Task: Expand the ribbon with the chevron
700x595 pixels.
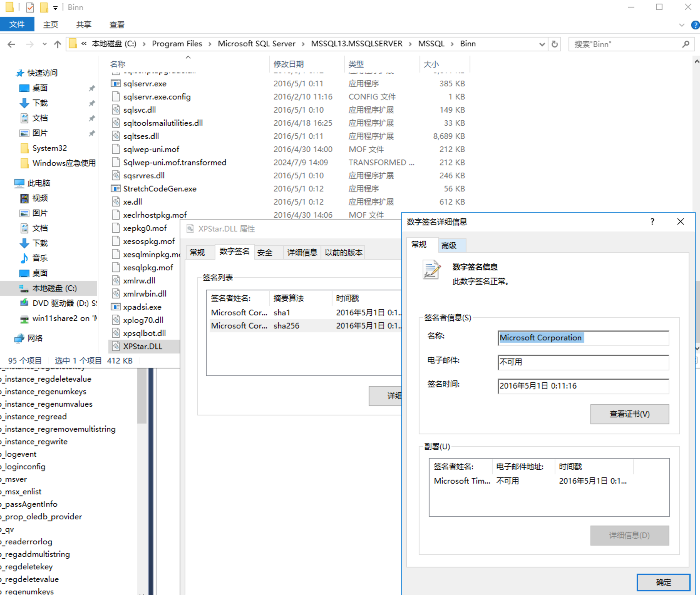Action: [x=682, y=25]
